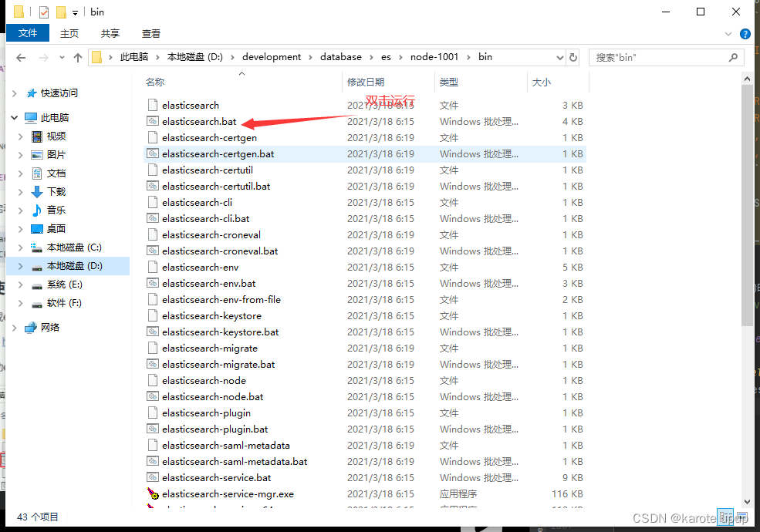Select the file named elasticsearch-certgen
Screen dimensions: 760x532
tap(209, 137)
